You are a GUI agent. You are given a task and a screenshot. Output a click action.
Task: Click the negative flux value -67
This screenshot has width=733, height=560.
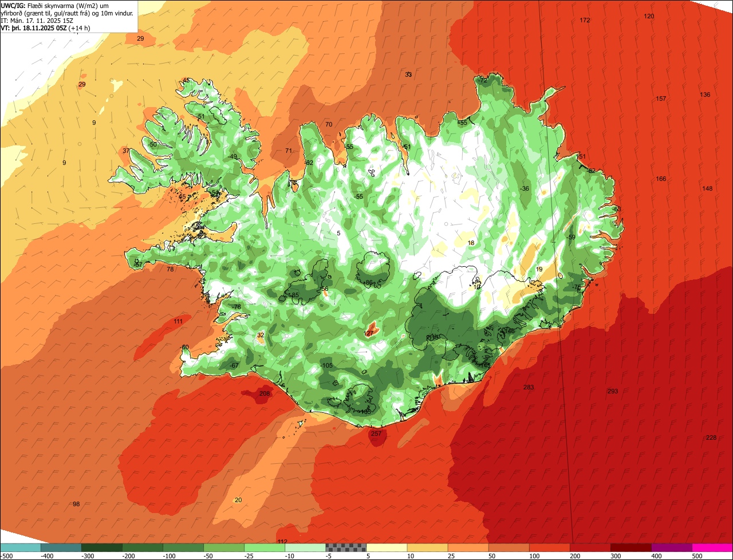pyautogui.click(x=234, y=366)
